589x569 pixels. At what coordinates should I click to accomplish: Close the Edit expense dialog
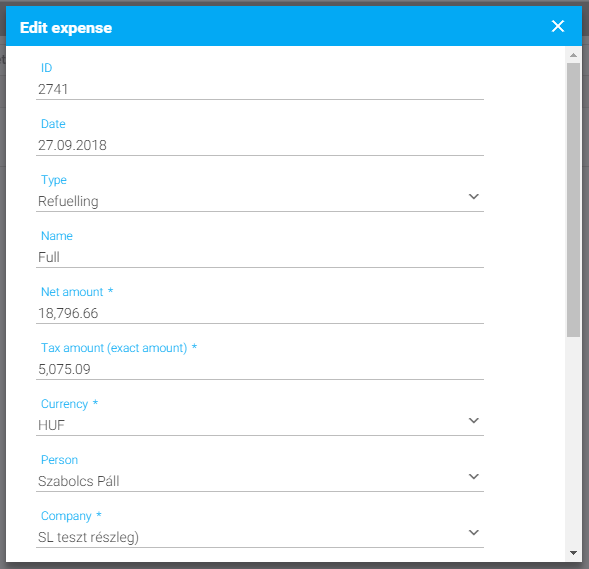(x=558, y=26)
